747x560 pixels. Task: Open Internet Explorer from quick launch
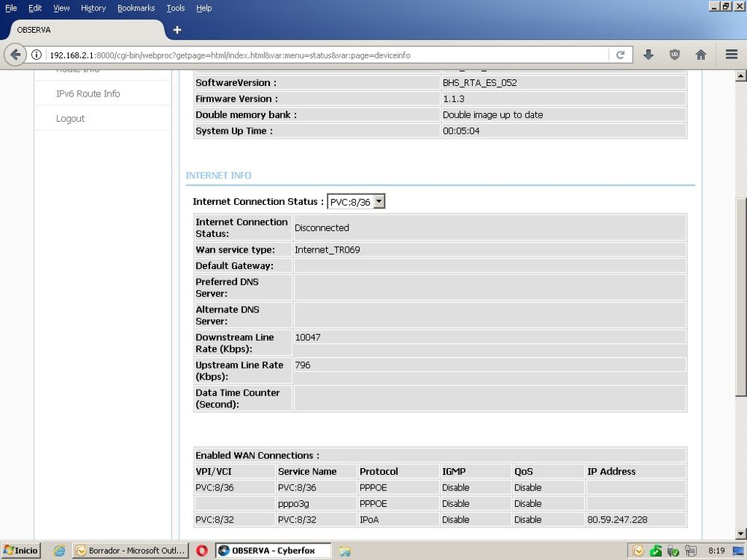(x=59, y=550)
